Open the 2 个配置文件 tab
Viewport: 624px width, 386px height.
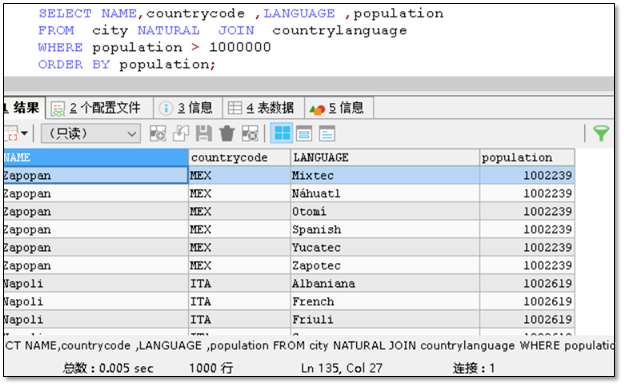(x=99, y=108)
